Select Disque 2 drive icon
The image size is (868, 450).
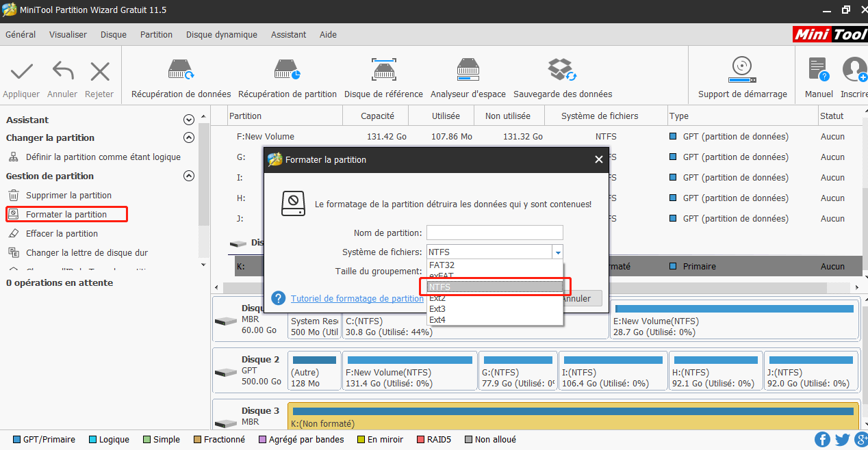point(225,373)
